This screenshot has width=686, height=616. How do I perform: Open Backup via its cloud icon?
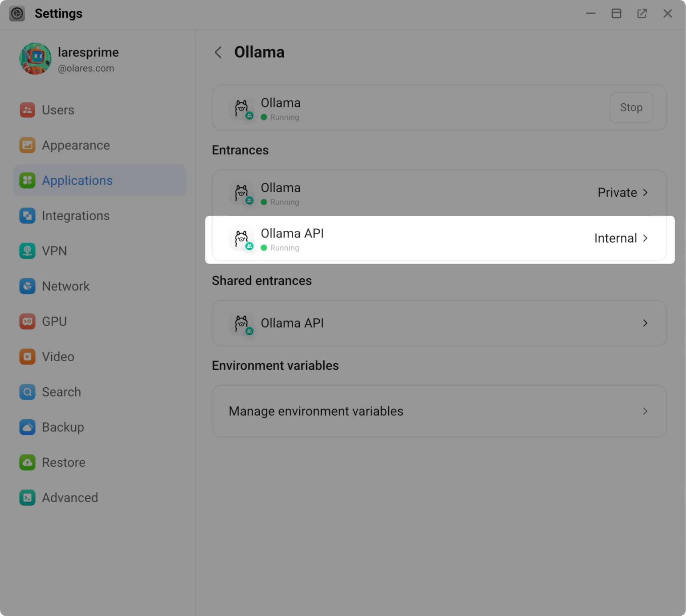(27, 427)
